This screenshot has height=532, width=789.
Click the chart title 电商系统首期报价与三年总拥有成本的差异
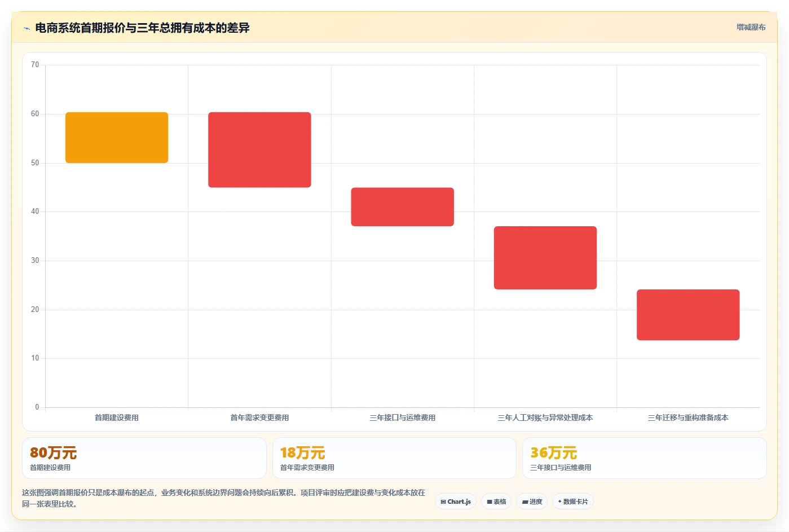pos(142,28)
